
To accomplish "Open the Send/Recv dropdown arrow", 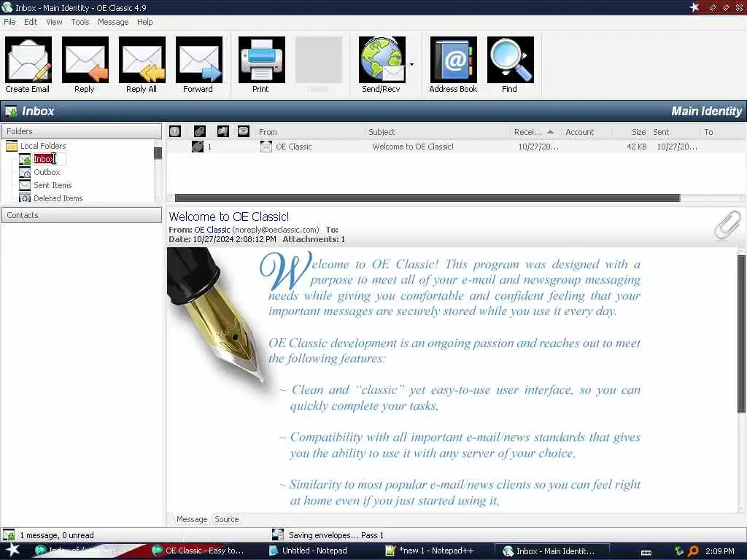I will 411,64.
